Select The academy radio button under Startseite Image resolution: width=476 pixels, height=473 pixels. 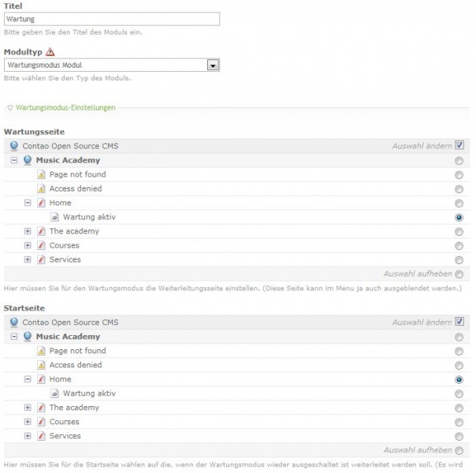click(459, 408)
